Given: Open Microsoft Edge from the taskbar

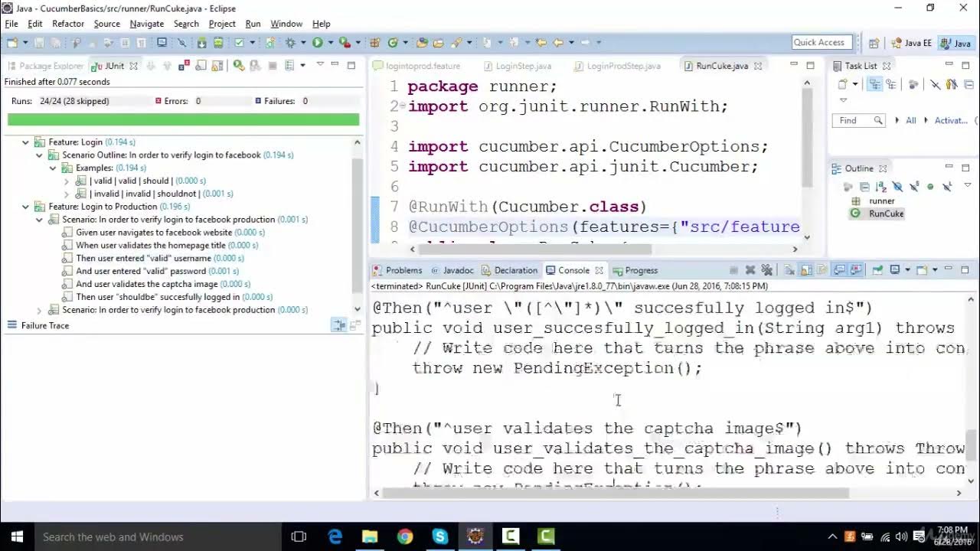Looking at the screenshot, I should pyautogui.click(x=335, y=536).
